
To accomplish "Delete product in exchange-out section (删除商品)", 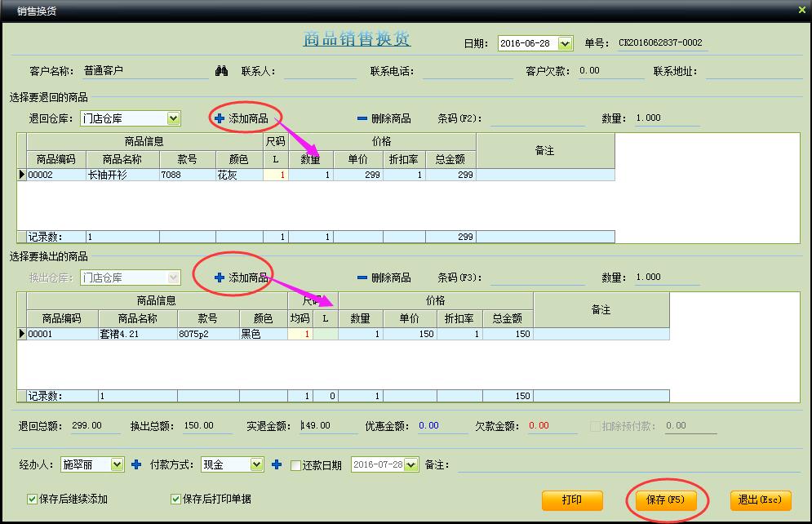I will click(384, 278).
